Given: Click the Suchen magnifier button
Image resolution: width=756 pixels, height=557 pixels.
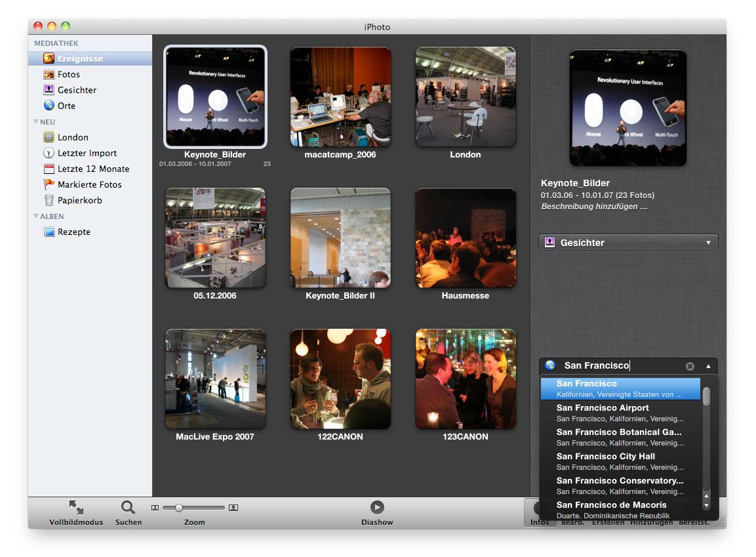Looking at the screenshot, I should coord(129,512).
